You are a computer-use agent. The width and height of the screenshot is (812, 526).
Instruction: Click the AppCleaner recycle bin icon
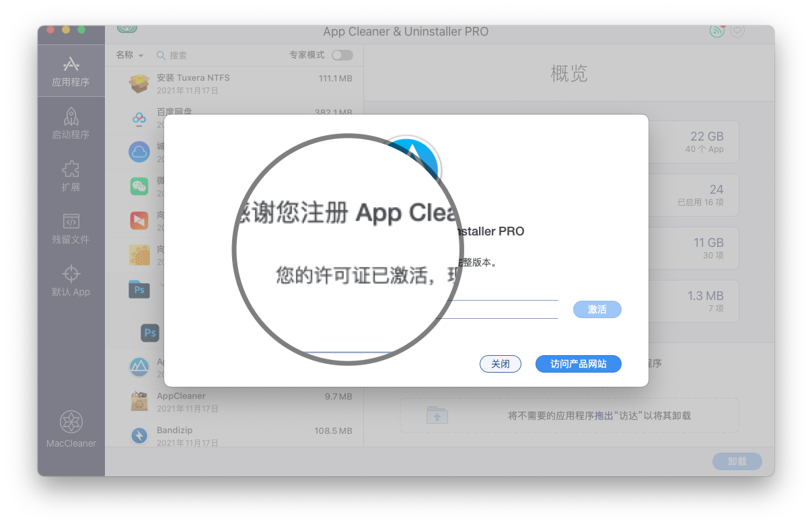(139, 402)
